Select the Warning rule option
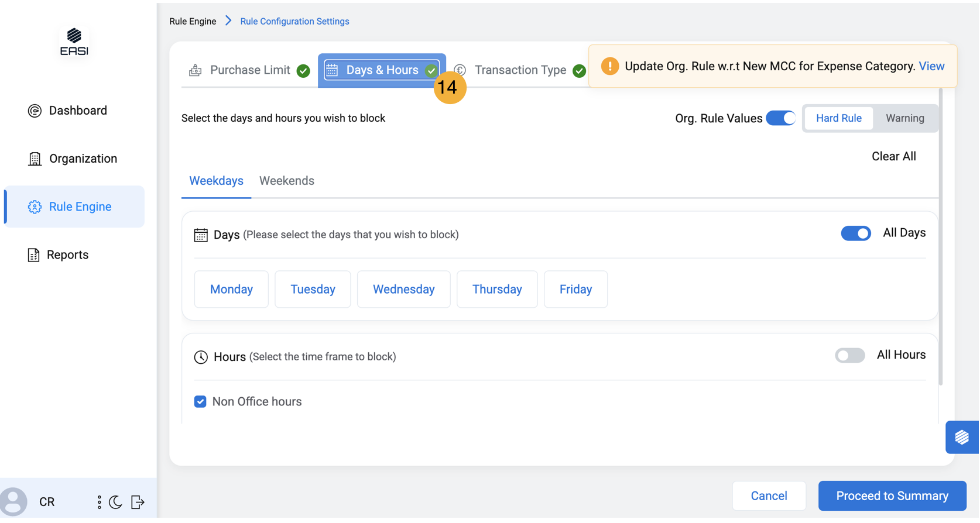Screen dimensions: 980x523 (904, 118)
